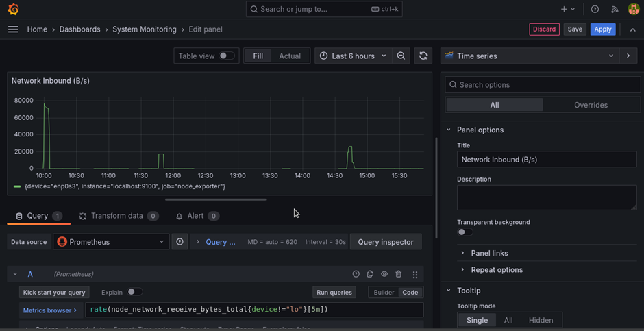This screenshot has height=331, width=644.
Task: Select the Actual view mode
Action: (x=290, y=56)
